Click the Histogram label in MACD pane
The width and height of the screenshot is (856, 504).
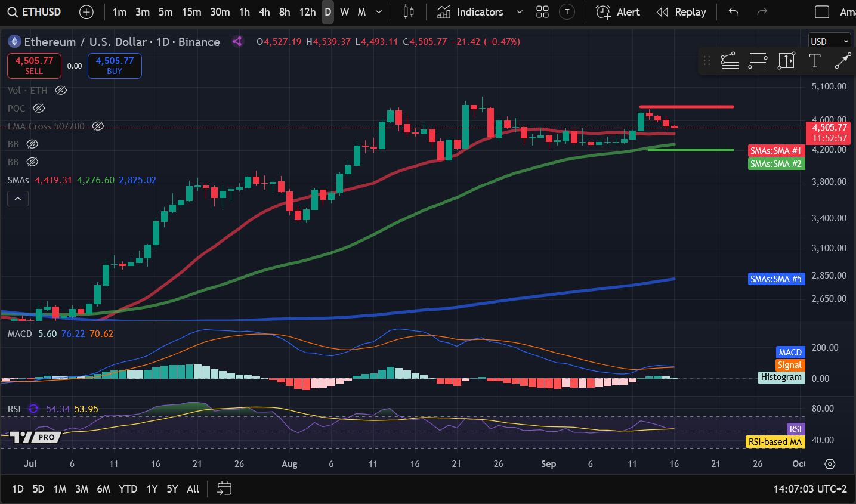point(781,377)
